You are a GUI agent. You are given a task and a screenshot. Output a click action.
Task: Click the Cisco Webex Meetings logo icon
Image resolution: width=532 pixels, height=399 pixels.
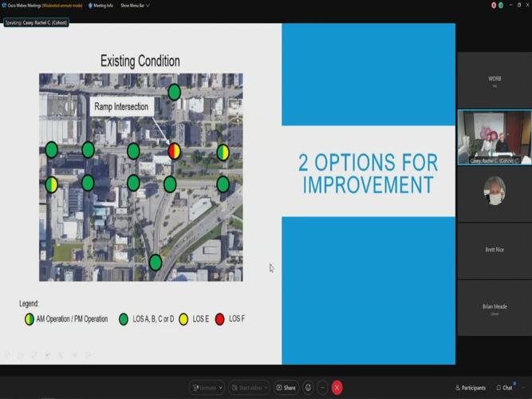(4, 6)
